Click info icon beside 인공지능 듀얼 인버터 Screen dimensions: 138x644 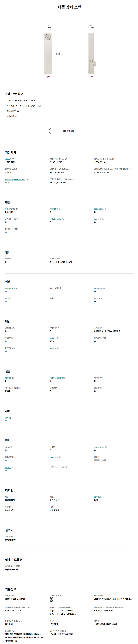pyautogui.click(x=66, y=378)
